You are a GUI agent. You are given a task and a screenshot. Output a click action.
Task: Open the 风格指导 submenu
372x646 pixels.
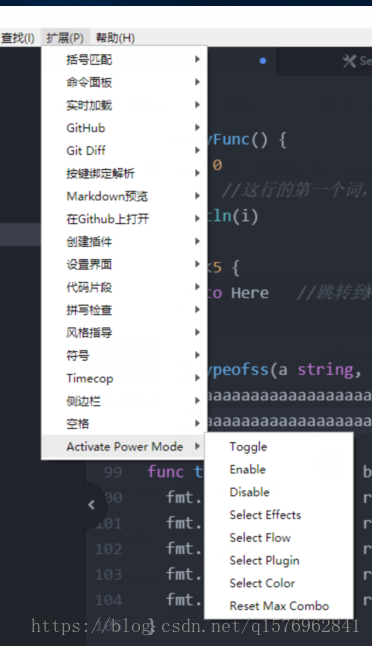pyautogui.click(x=124, y=332)
